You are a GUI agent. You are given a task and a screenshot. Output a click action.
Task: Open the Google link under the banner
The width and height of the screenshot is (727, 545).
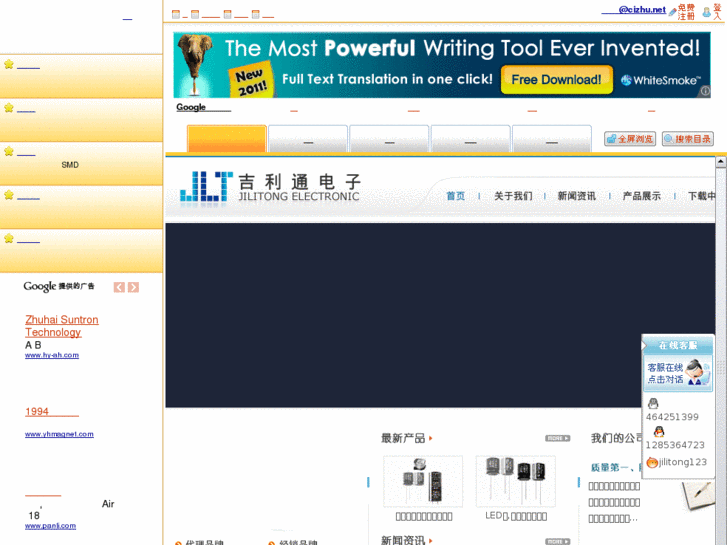click(203, 107)
